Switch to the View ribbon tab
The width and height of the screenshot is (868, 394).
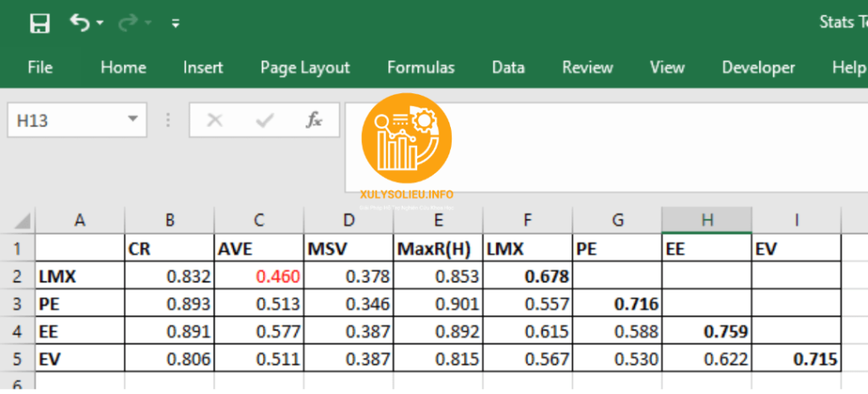(667, 68)
